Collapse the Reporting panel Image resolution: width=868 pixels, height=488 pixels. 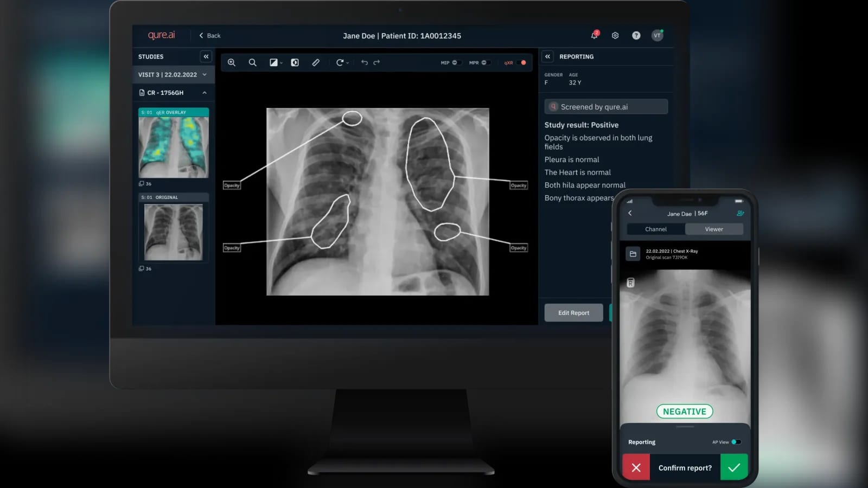tap(548, 56)
